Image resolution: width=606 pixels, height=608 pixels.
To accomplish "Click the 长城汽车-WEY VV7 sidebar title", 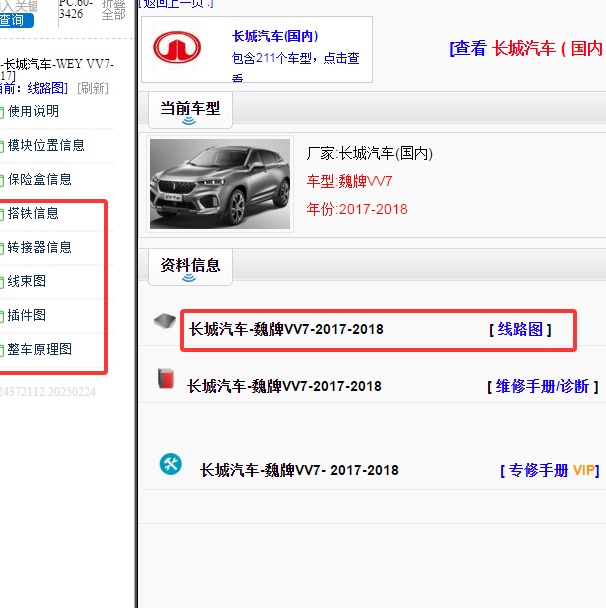I will 57,69.
